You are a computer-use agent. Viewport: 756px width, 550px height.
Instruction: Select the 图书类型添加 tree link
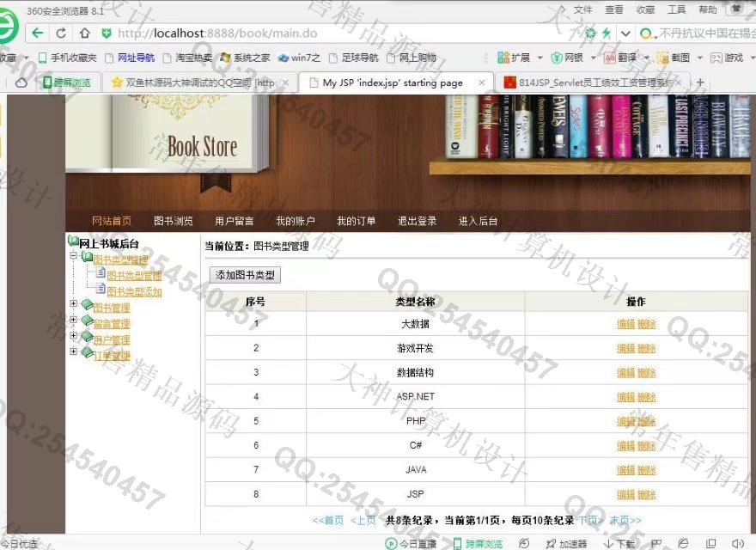click(x=134, y=292)
